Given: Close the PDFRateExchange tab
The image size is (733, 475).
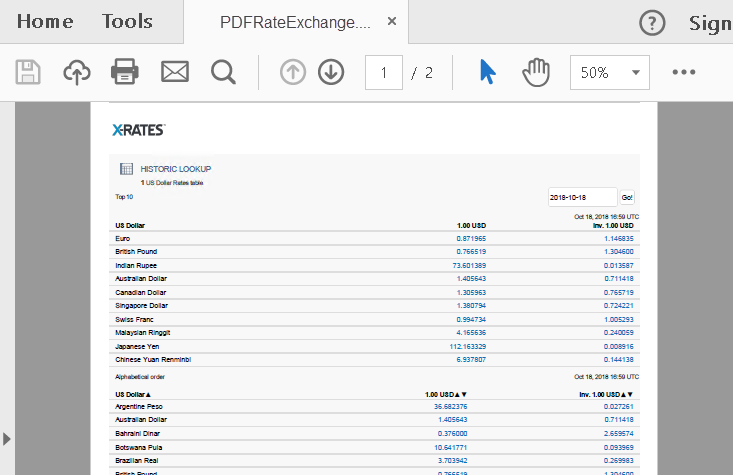Looking at the screenshot, I should (x=392, y=21).
